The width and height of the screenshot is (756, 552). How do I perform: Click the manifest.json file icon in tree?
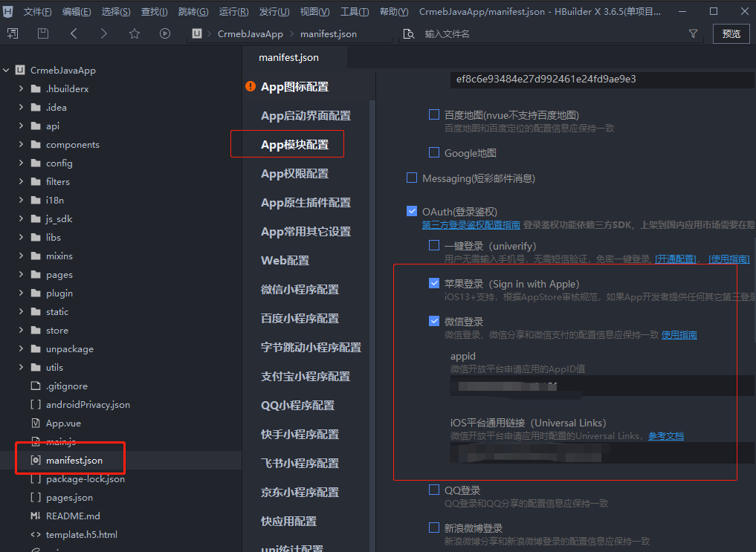36,461
